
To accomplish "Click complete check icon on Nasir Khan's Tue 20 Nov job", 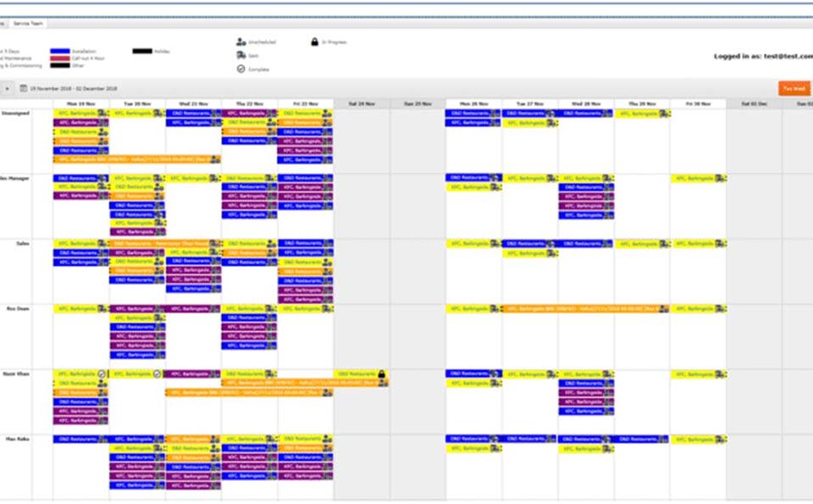I will point(158,374).
